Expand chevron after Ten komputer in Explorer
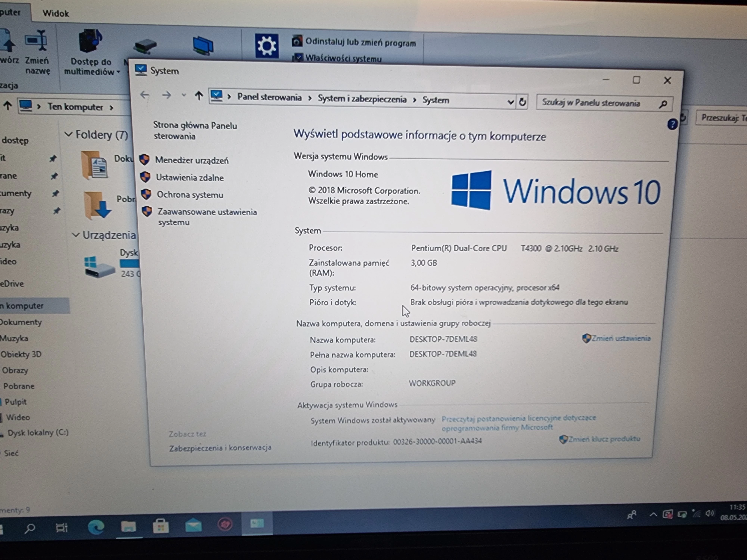Screen dimensions: 747x560 pyautogui.click(x=111, y=108)
